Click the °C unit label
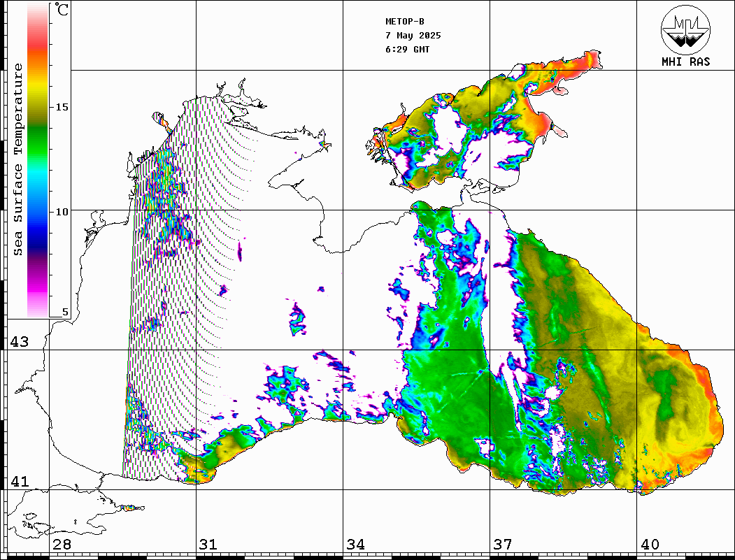735x560 pixels. click(61, 9)
